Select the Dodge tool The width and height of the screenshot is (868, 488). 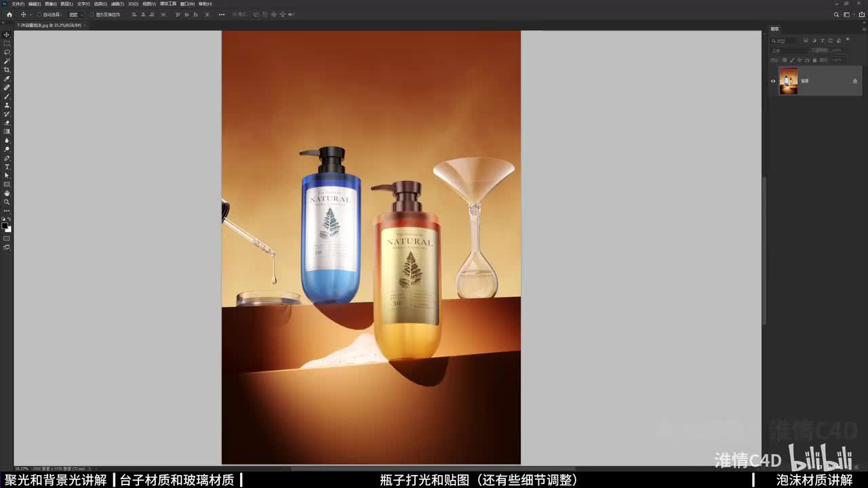[x=7, y=149]
